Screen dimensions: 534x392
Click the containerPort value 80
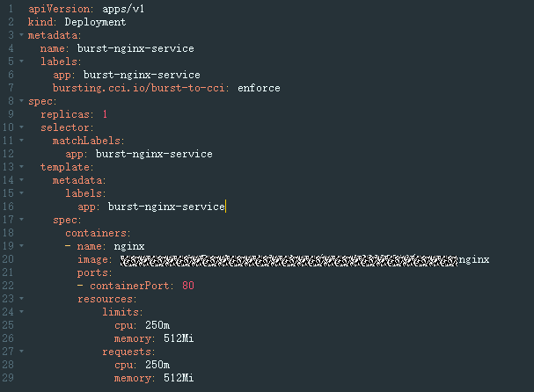[x=188, y=286]
